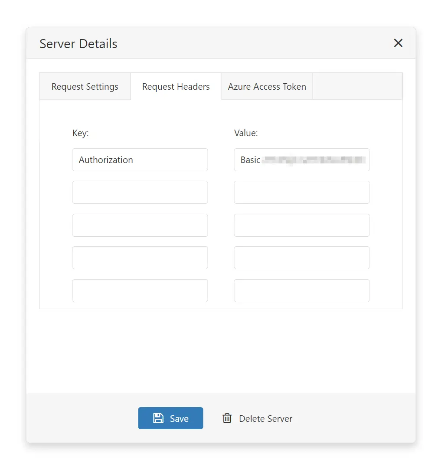
Task: Switch to the Request Settings tab
Action: tap(85, 86)
